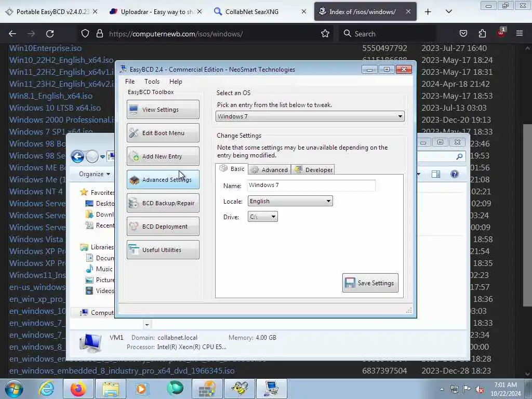Open the BCD Deployment section
This screenshot has width=532, height=399.
pos(163,227)
